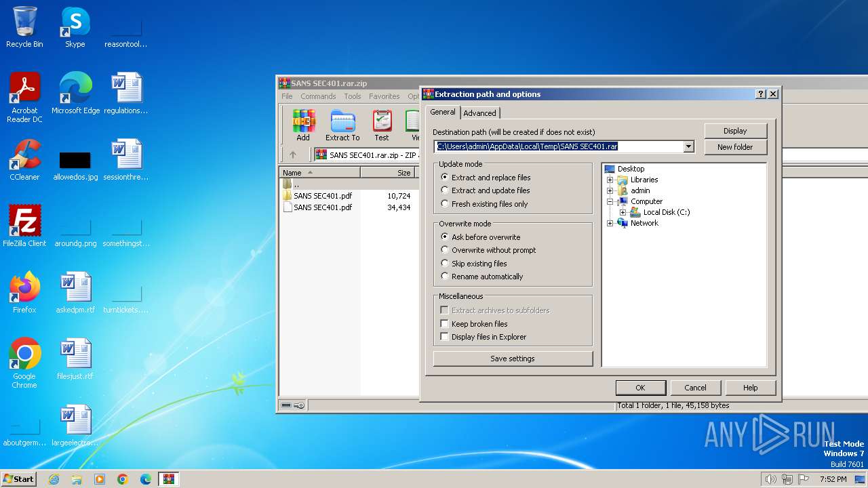
Task: Click the Chrome icon in taskbar
Action: click(123, 479)
